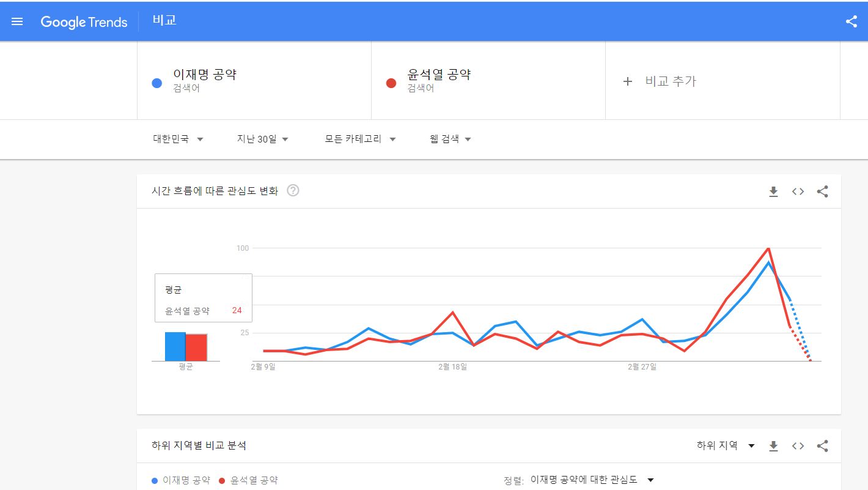868x490 pixels.
Task: Share page via top-right share icon
Action: point(851,21)
